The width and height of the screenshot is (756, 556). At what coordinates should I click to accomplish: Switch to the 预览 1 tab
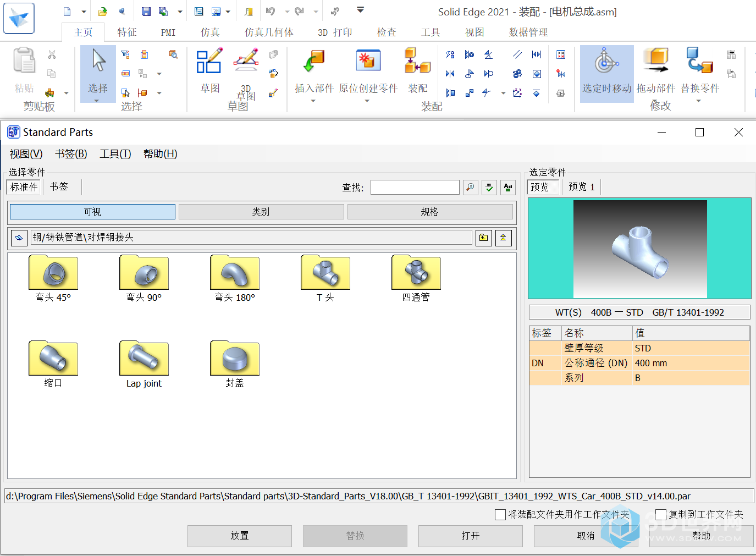point(581,187)
